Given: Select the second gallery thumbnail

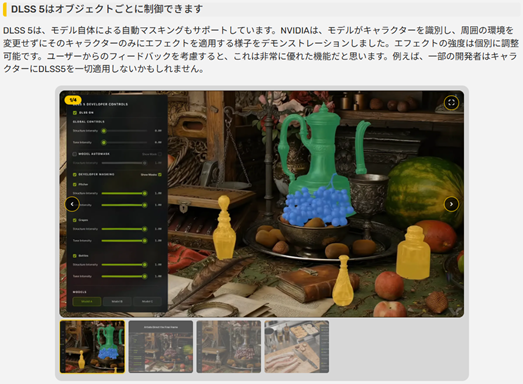Looking at the screenshot, I should pyautogui.click(x=161, y=347).
